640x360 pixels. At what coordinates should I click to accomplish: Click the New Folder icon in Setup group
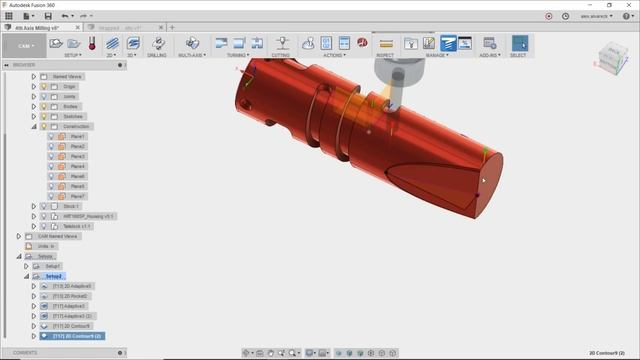click(74, 43)
